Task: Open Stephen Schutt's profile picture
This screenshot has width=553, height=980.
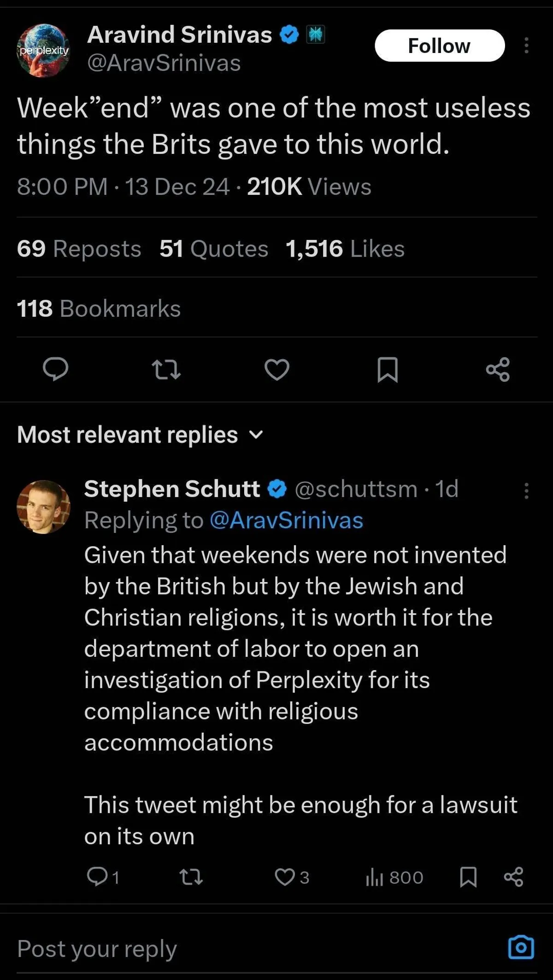Action: (43, 507)
